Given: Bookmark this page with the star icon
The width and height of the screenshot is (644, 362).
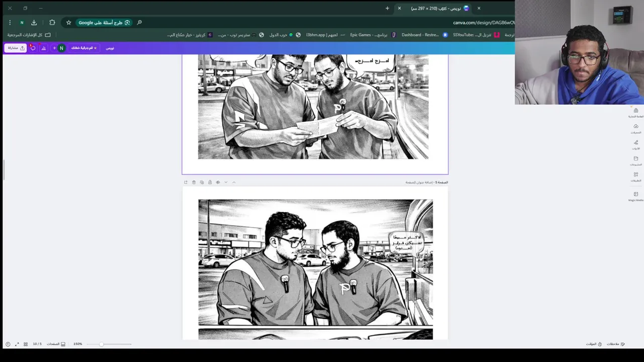Looking at the screenshot, I should coord(69,23).
